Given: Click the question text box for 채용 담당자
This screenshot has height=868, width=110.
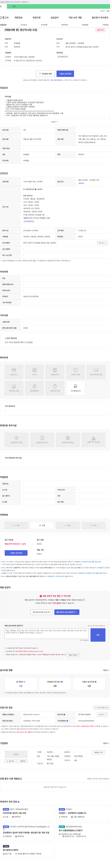Looking at the screenshot, I should coord(47,633).
